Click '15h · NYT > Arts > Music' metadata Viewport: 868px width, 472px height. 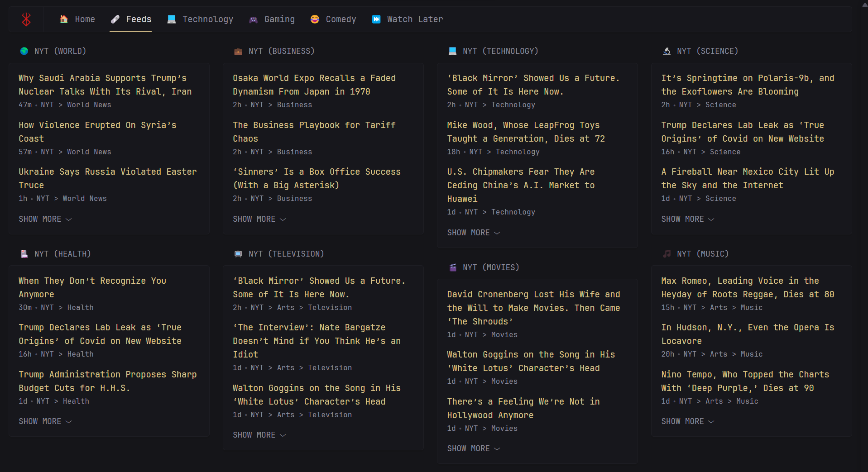tap(712, 308)
